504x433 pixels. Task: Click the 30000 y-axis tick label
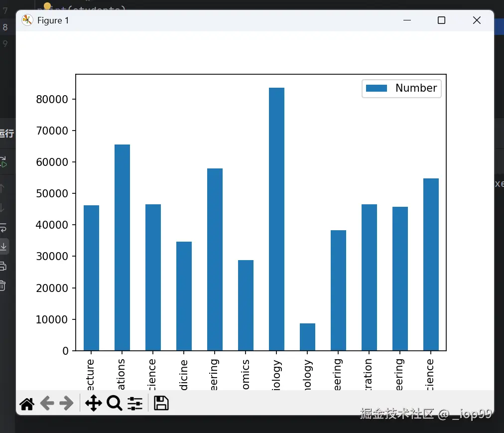[52, 257]
